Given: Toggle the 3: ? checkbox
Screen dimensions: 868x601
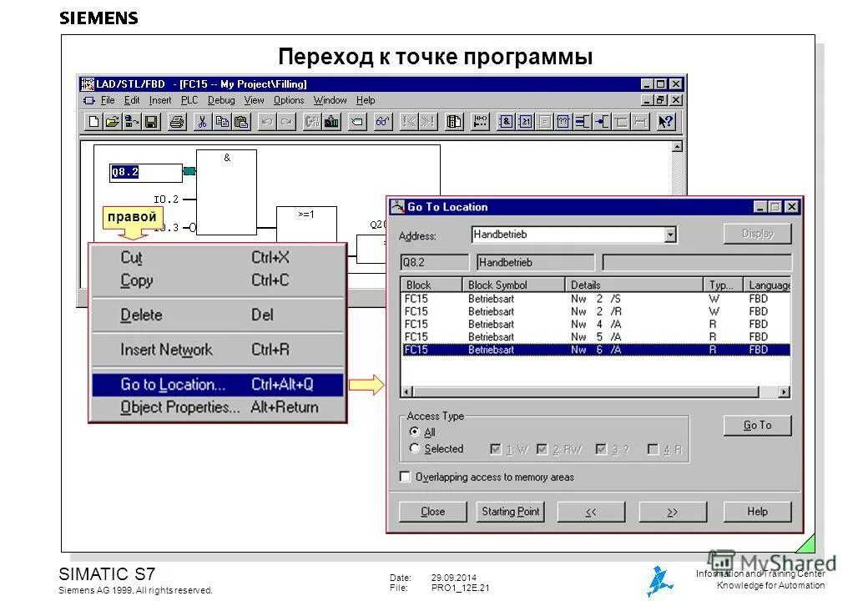Looking at the screenshot, I should 601,449.
